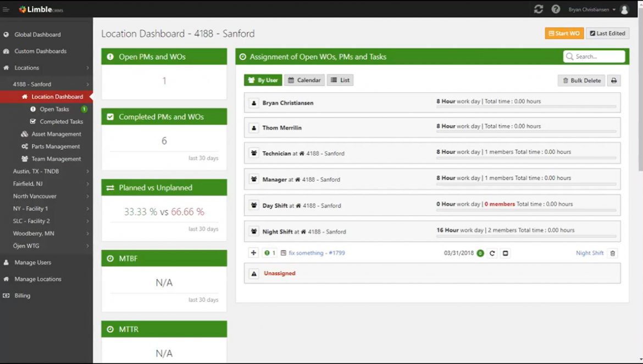Click the printer icon in assignments panel

[x=614, y=80]
